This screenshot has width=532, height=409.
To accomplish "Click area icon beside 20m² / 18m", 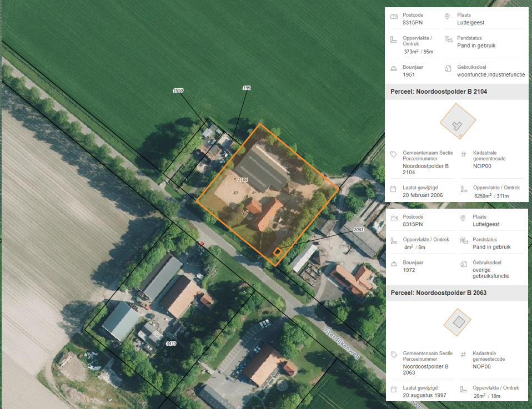I will (464, 389).
